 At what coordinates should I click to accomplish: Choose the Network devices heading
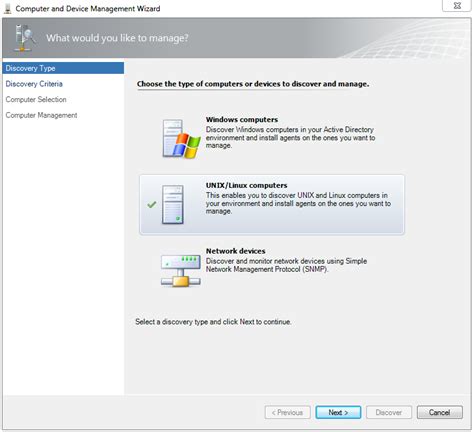[235, 251]
